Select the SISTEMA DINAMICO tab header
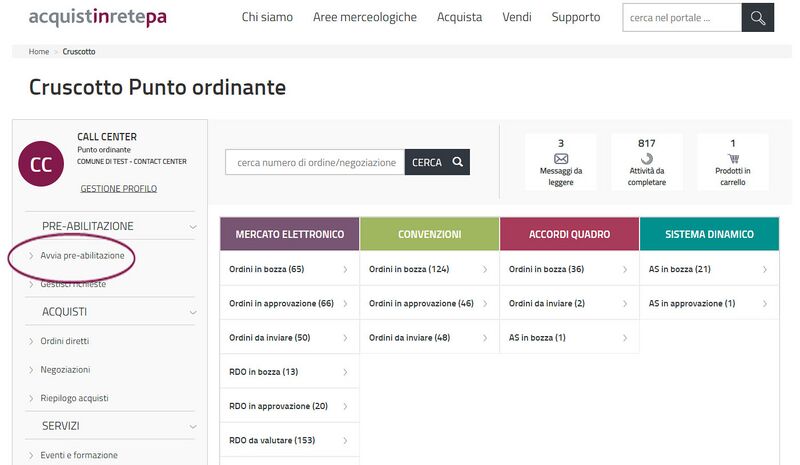This screenshot has height=465, width=800. 708,234
